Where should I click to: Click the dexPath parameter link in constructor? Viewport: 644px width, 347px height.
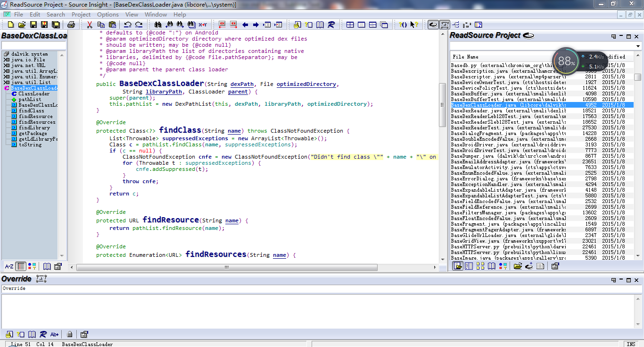point(242,84)
